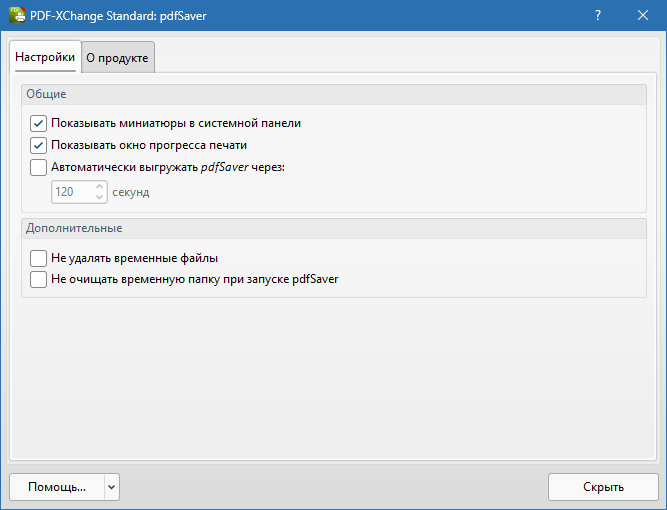This screenshot has height=510, width=667.
Task: Open the О продукте tab
Action: (x=117, y=57)
